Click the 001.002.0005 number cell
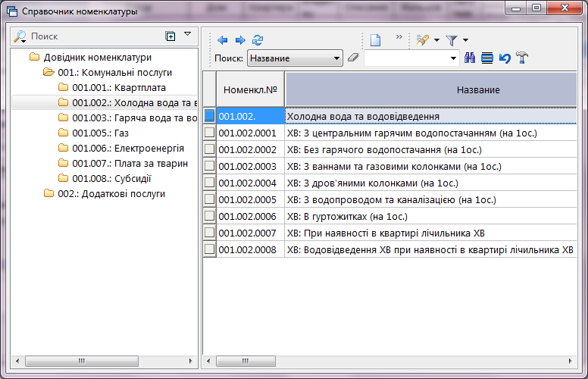Image resolution: width=588 pixels, height=379 pixels. click(251, 199)
